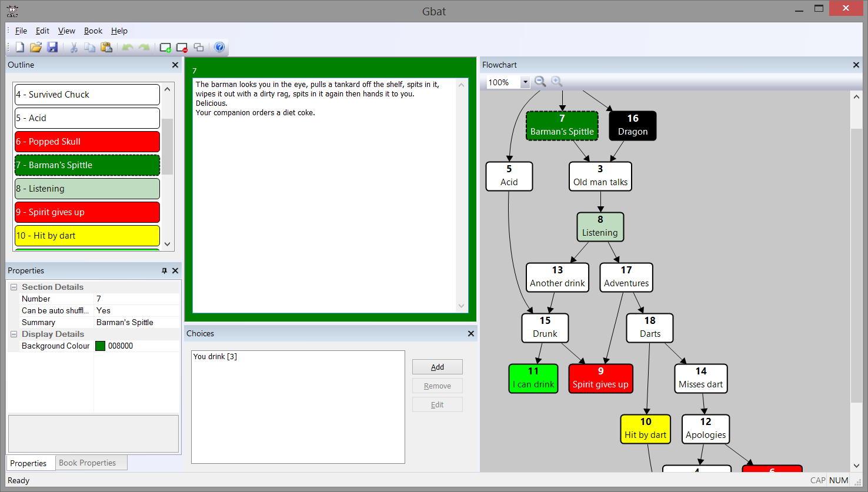This screenshot has height=492, width=868.
Task: Paste using the clipboard icon
Action: [106, 48]
